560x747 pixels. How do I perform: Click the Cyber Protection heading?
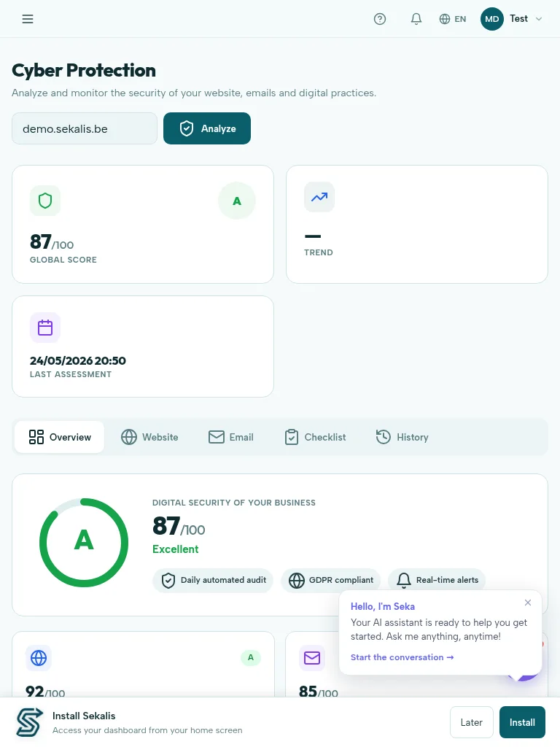[x=84, y=71]
